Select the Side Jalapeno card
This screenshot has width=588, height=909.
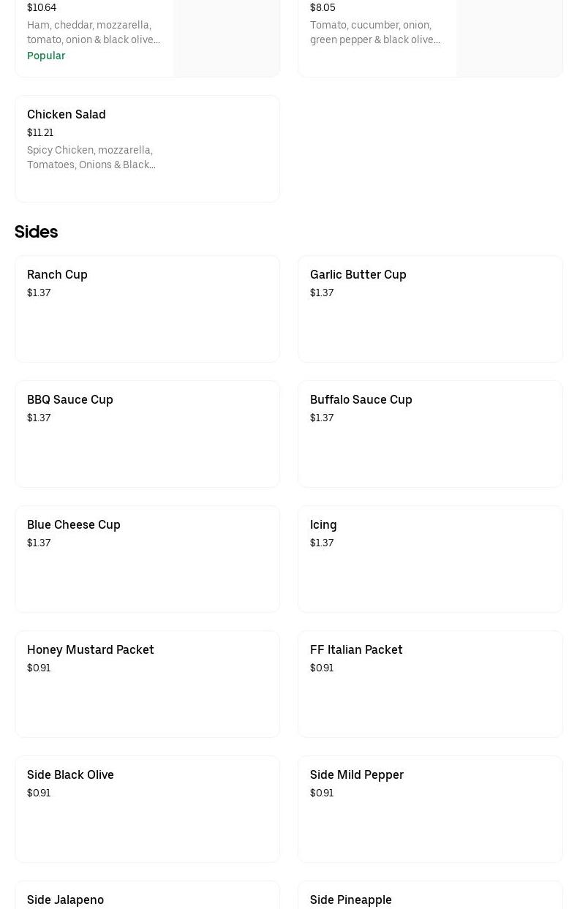coord(147,898)
